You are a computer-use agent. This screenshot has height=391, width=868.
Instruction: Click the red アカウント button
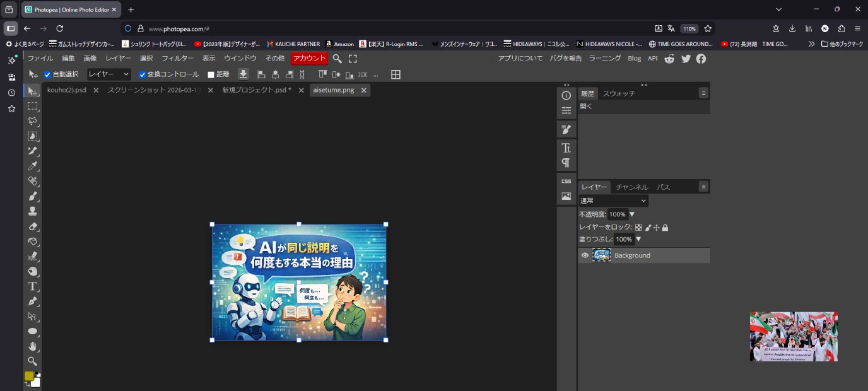click(309, 57)
